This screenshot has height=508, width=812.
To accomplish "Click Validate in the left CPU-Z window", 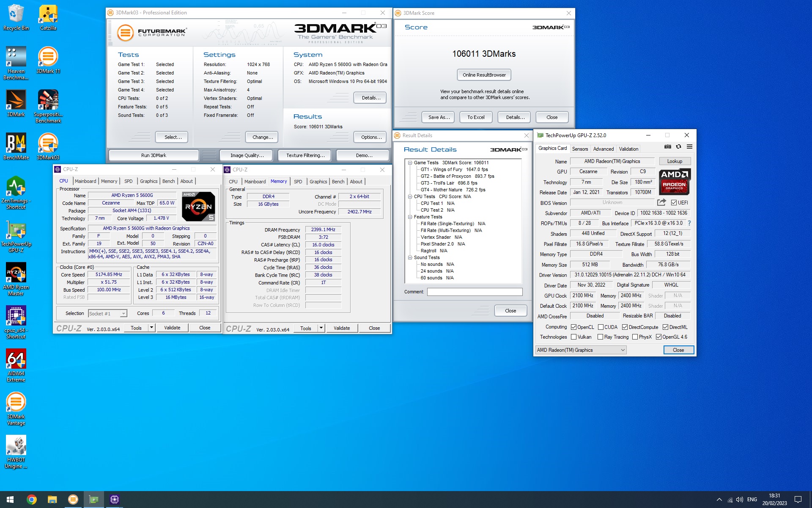I will pos(172,328).
